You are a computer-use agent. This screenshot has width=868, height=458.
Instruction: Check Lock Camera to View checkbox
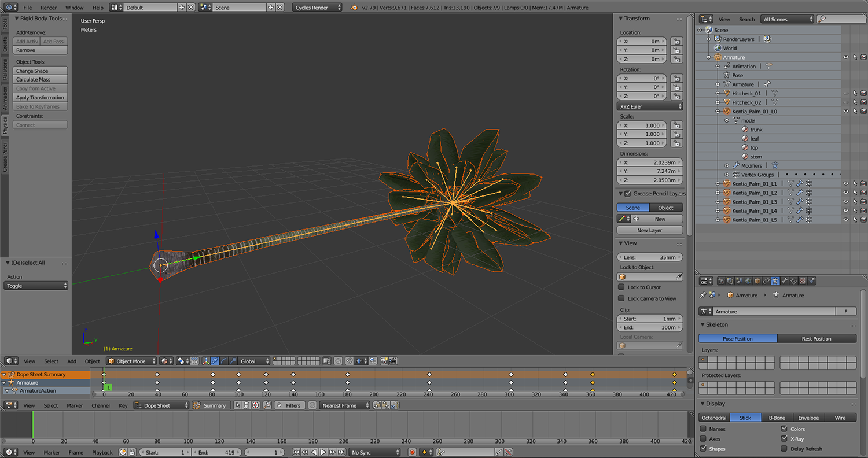[x=621, y=298]
